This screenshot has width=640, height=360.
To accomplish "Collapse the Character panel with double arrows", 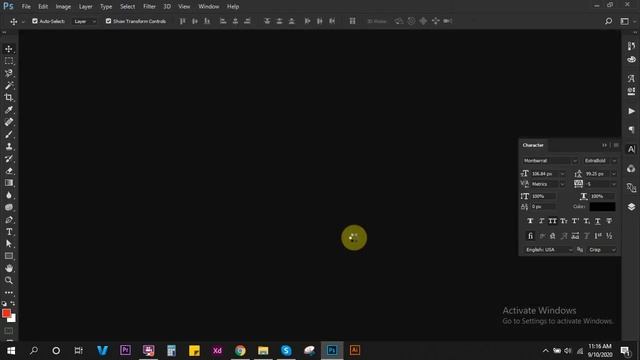I will pyautogui.click(x=604, y=145).
